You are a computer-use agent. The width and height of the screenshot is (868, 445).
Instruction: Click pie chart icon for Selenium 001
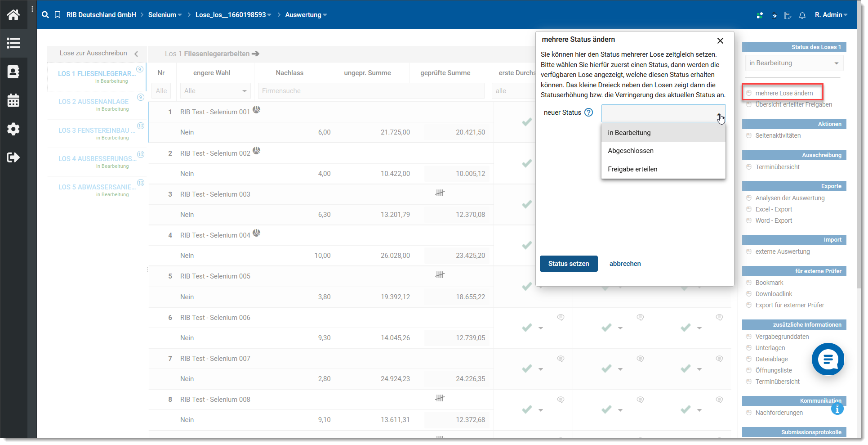pos(256,109)
